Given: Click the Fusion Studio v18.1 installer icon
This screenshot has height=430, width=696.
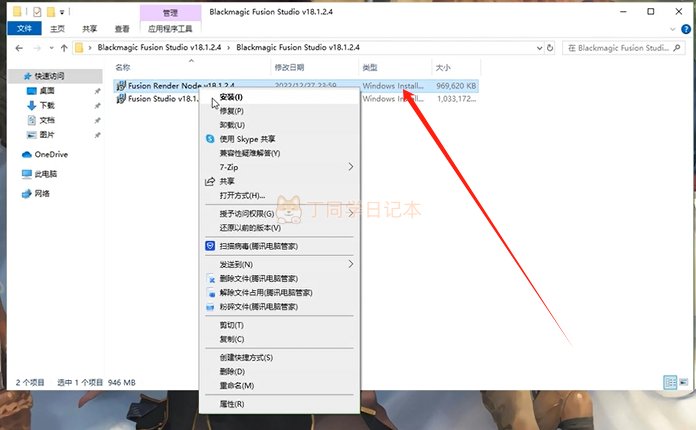Looking at the screenshot, I should 121,99.
